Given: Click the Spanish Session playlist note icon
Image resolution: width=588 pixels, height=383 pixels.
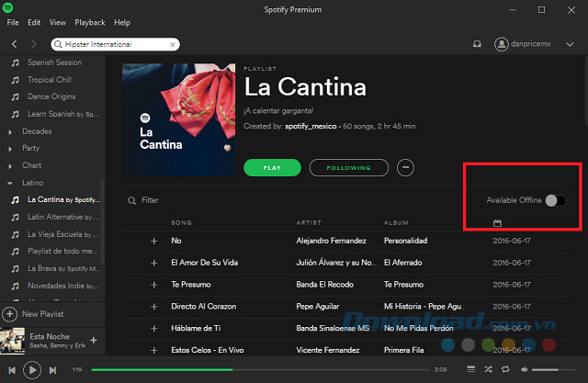Looking at the screenshot, I should tap(15, 62).
